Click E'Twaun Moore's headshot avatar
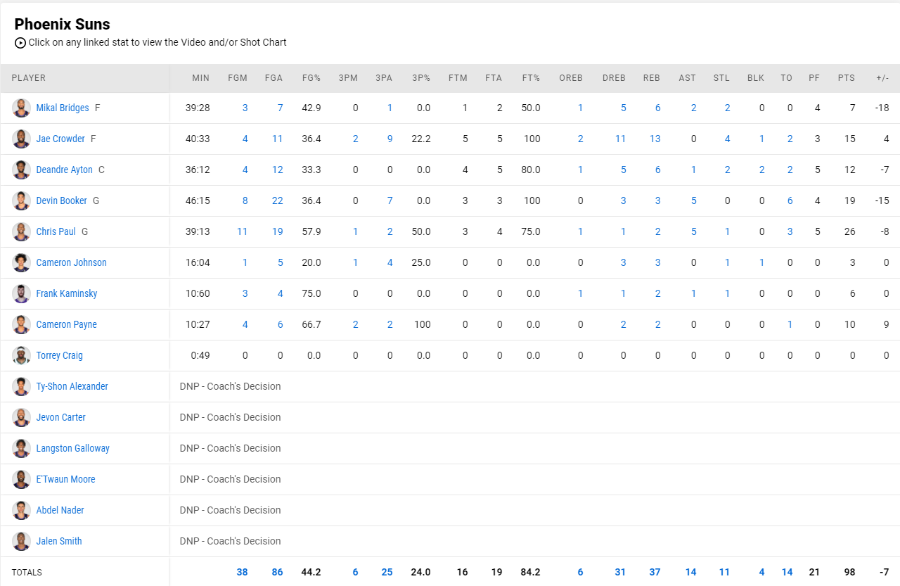Screen dimensions: 900x586 pyautogui.click(x=21, y=480)
